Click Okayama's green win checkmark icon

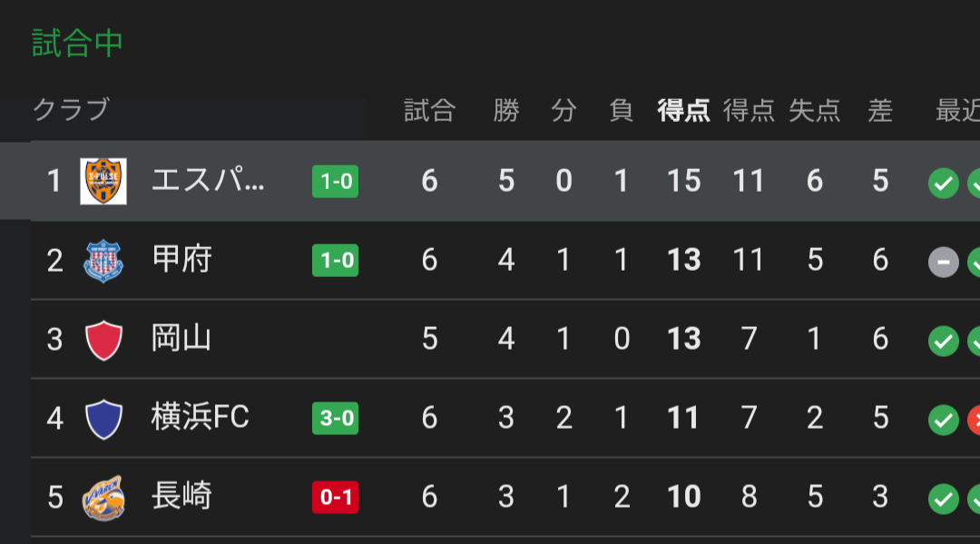click(943, 341)
